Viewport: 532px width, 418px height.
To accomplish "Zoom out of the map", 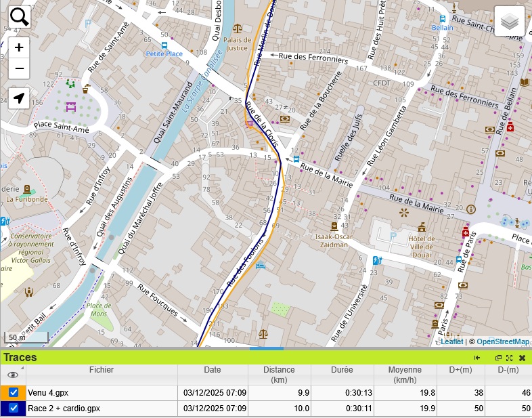I will point(19,68).
